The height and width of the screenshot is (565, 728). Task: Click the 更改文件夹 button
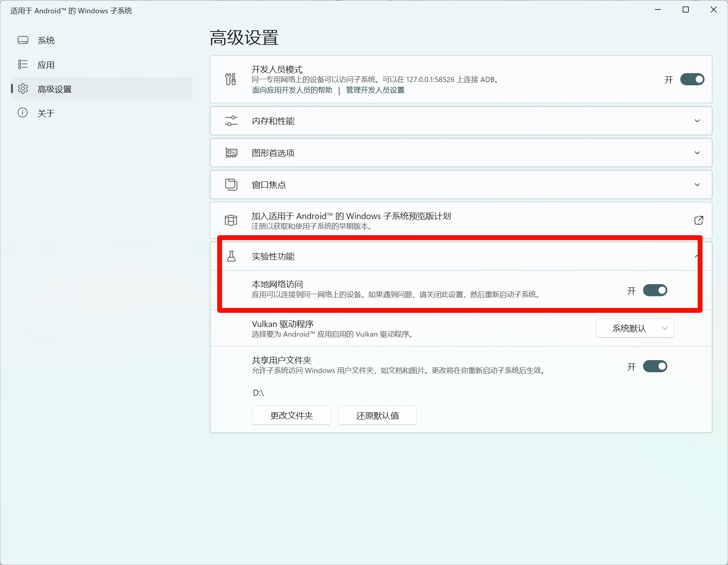pos(291,415)
